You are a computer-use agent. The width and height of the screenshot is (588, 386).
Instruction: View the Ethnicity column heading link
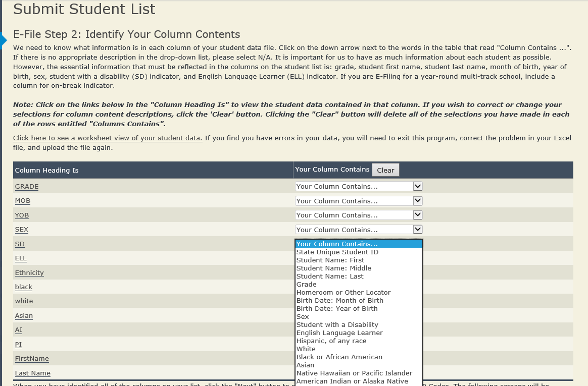tap(29, 273)
